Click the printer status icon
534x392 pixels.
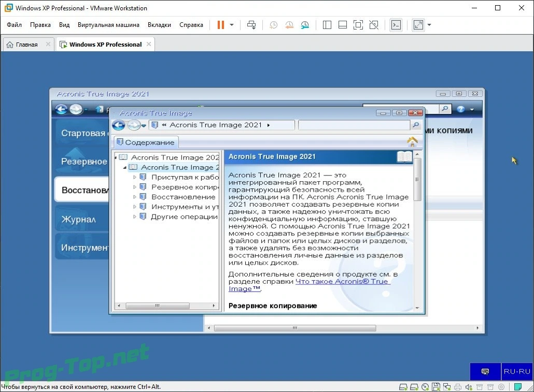point(458,387)
